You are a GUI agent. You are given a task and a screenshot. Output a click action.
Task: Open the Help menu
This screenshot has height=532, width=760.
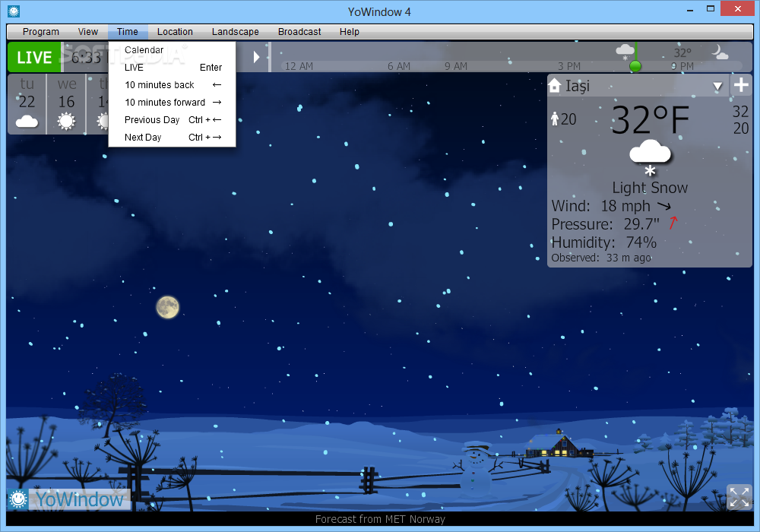[x=349, y=31]
